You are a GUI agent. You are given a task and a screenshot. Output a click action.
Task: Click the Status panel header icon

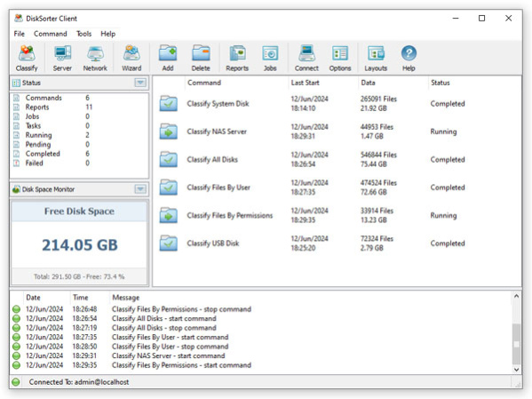pos(16,83)
